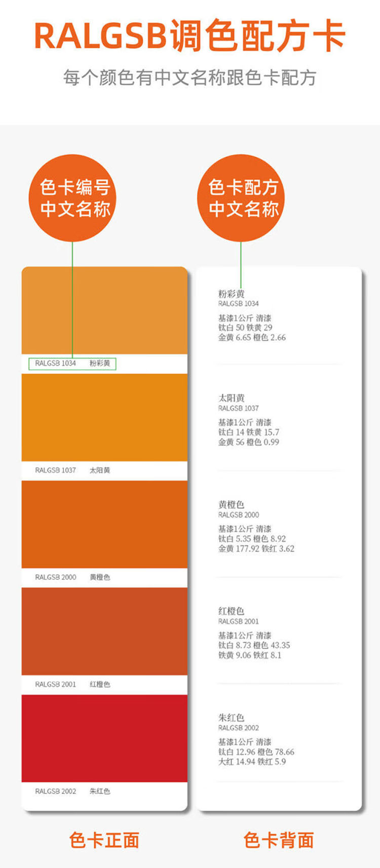Click the caption 色卡正面
The image size is (380, 868).
[104, 840]
